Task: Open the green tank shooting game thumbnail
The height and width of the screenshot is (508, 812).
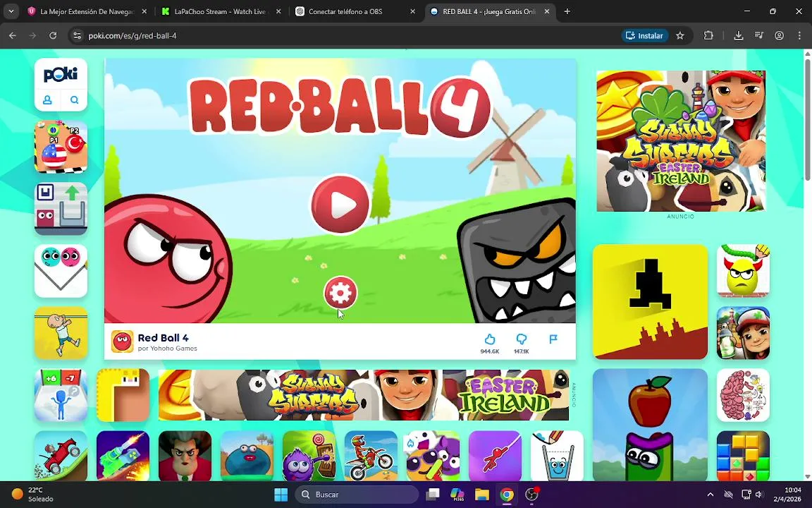Action: coord(123,456)
